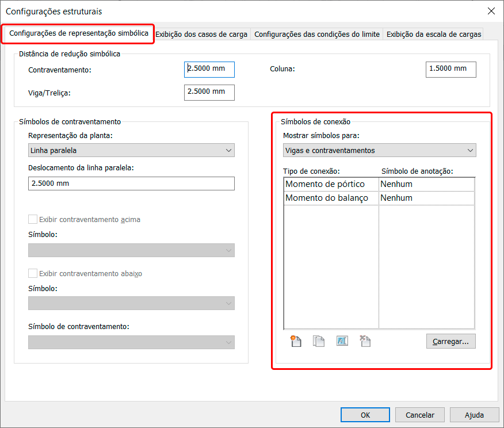
Task: Confirm settings with OK
Action: pos(365,415)
